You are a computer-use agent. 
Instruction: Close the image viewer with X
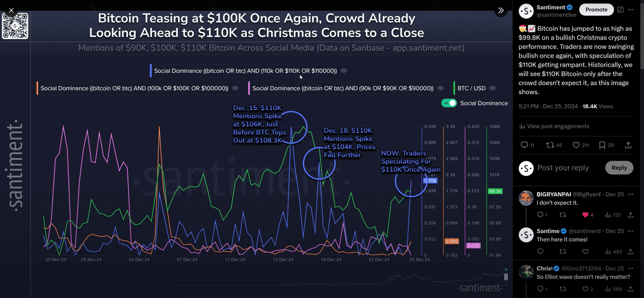click(x=11, y=10)
